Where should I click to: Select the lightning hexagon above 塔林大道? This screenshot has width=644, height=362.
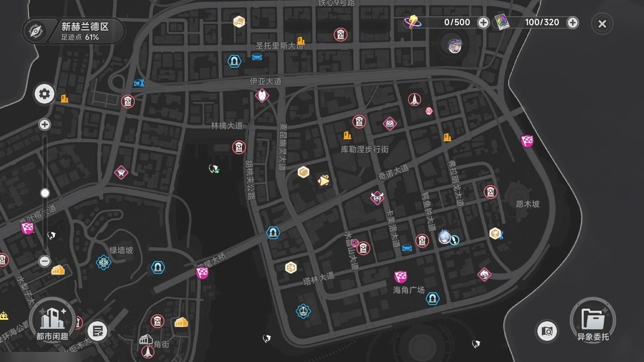click(291, 267)
